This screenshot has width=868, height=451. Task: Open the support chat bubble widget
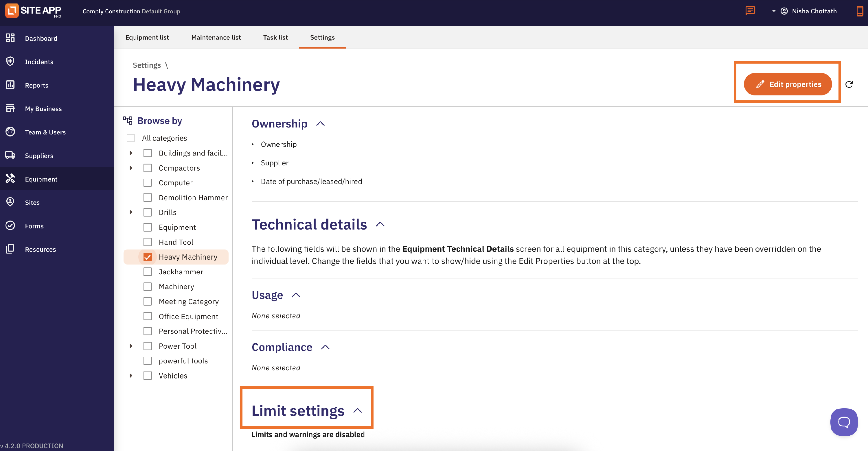(x=844, y=422)
